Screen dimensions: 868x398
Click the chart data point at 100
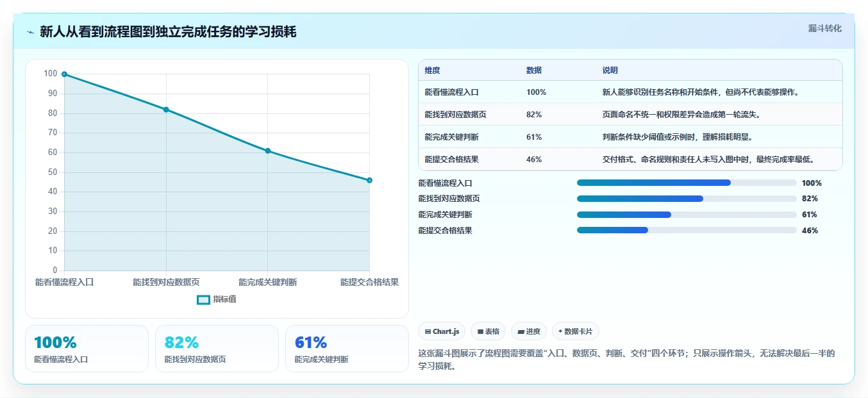pos(64,74)
